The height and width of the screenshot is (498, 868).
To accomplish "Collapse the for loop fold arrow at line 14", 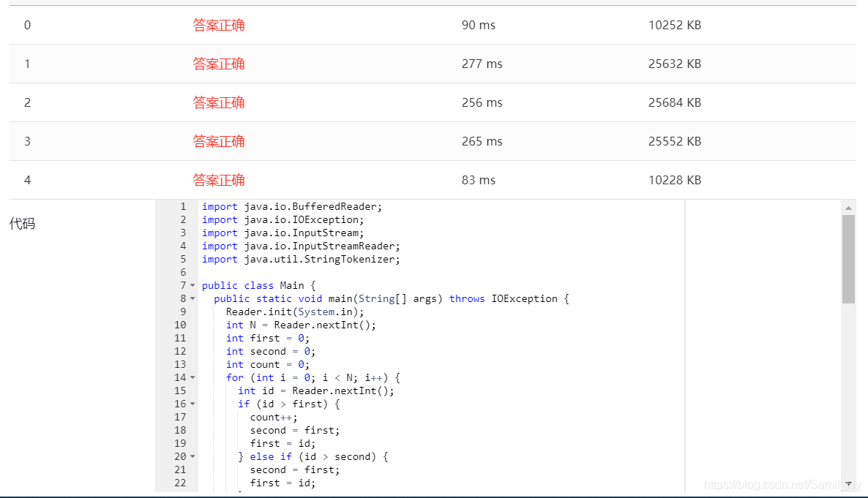I will [192, 378].
